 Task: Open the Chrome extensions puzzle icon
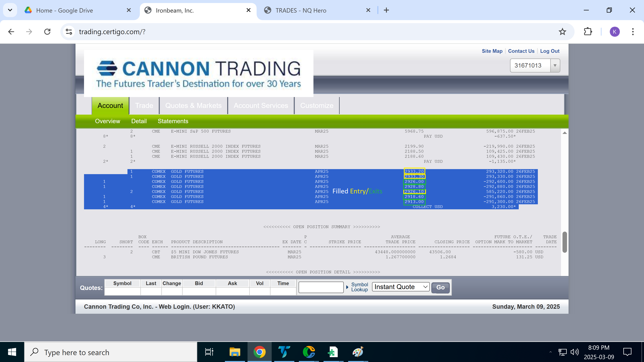coord(588,32)
